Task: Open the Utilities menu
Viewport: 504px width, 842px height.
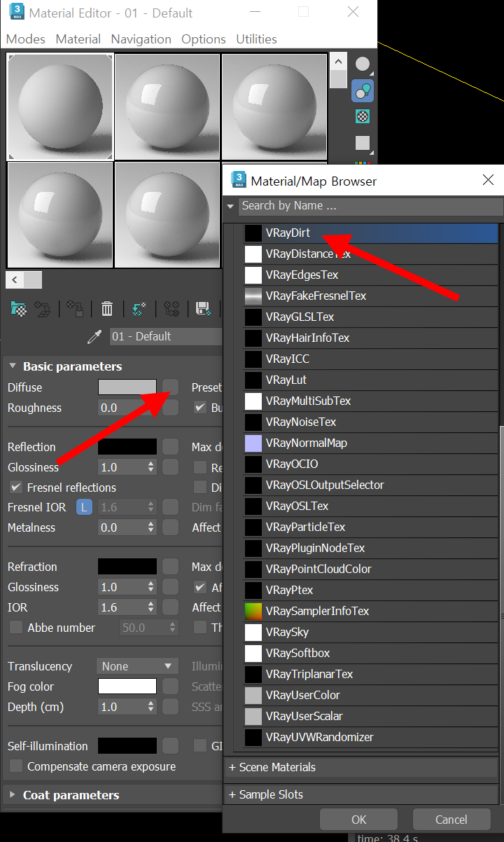Action: pyautogui.click(x=256, y=39)
